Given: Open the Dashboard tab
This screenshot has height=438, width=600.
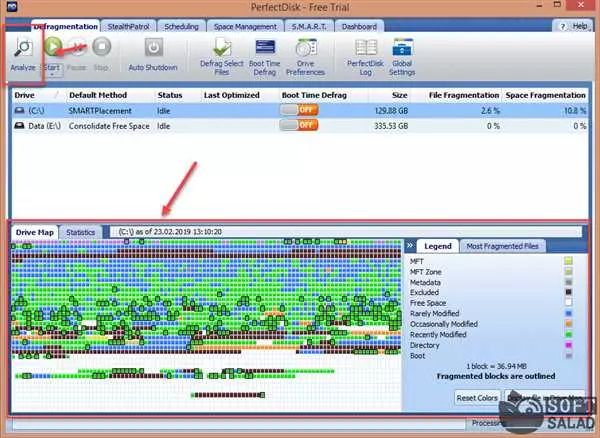Looking at the screenshot, I should (359, 26).
